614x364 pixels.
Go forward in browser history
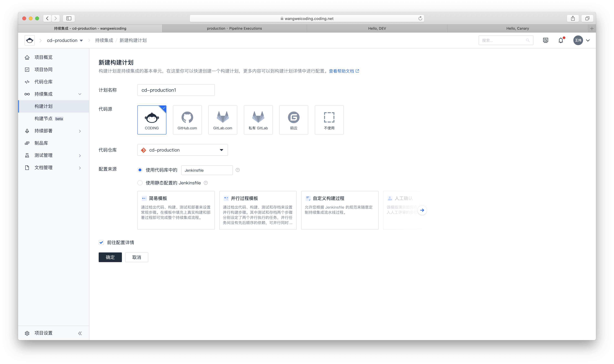click(56, 18)
